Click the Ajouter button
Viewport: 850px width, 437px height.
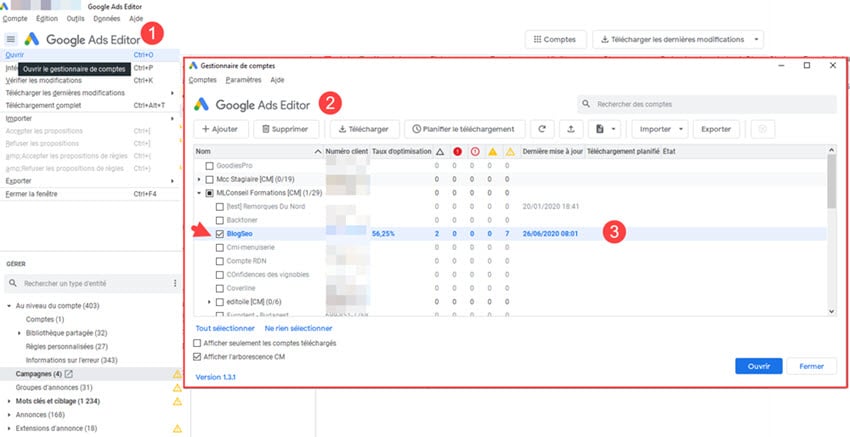point(221,129)
